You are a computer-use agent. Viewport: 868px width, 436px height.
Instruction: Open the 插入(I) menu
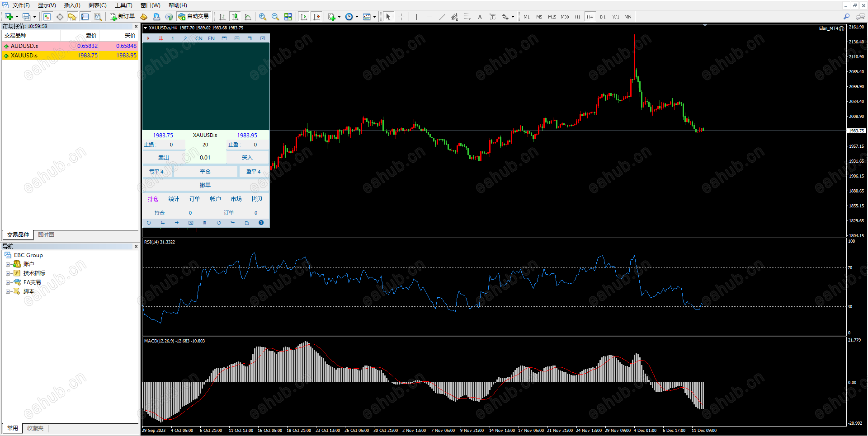tap(72, 5)
